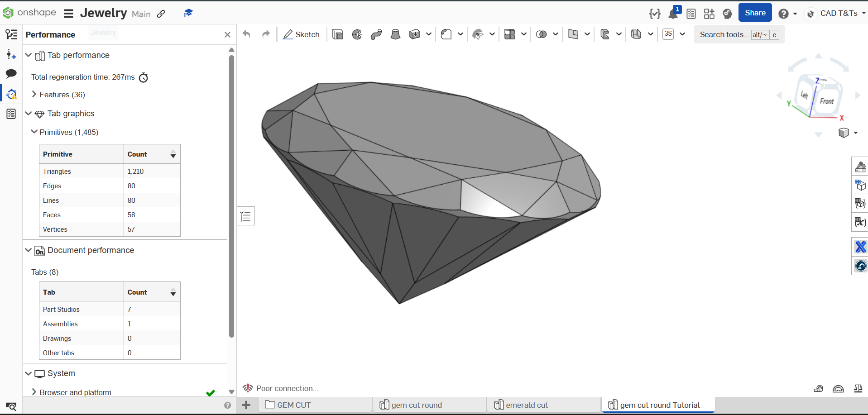Open the Feature list sidebar icon
This screenshot has height=415, width=868.
[x=11, y=34]
